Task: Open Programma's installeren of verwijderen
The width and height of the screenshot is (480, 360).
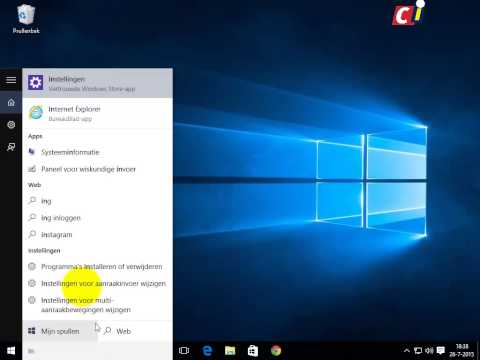Action: pyautogui.click(x=97, y=267)
